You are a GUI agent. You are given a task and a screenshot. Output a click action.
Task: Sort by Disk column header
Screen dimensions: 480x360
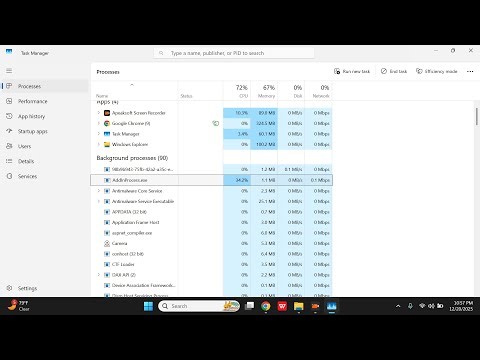[x=291, y=91]
